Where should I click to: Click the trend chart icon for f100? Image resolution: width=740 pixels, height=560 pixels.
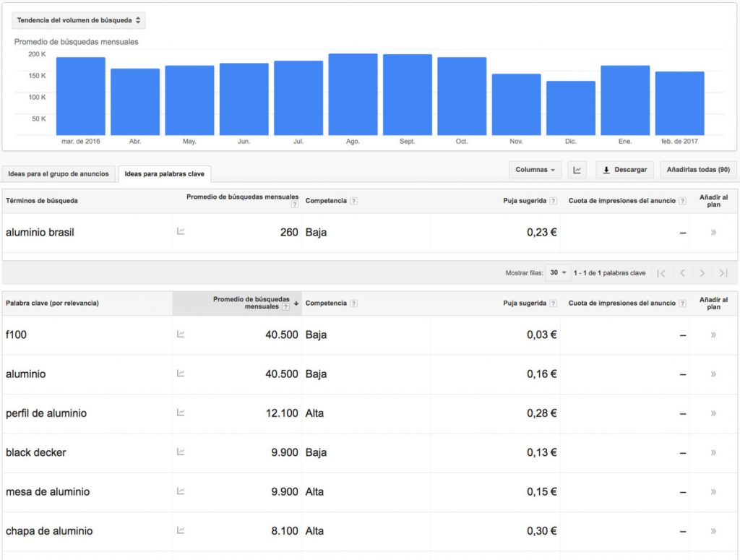pos(181,334)
